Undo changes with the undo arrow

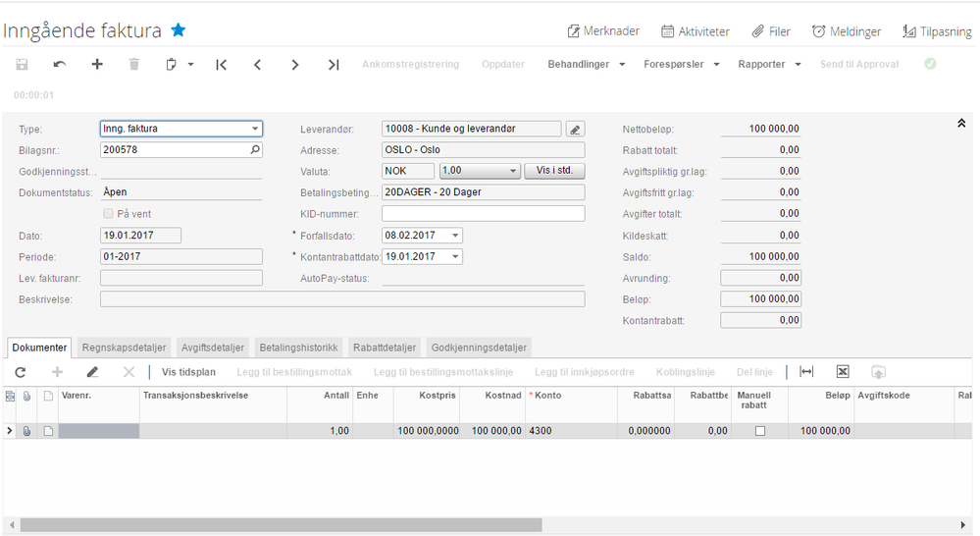[x=60, y=64]
